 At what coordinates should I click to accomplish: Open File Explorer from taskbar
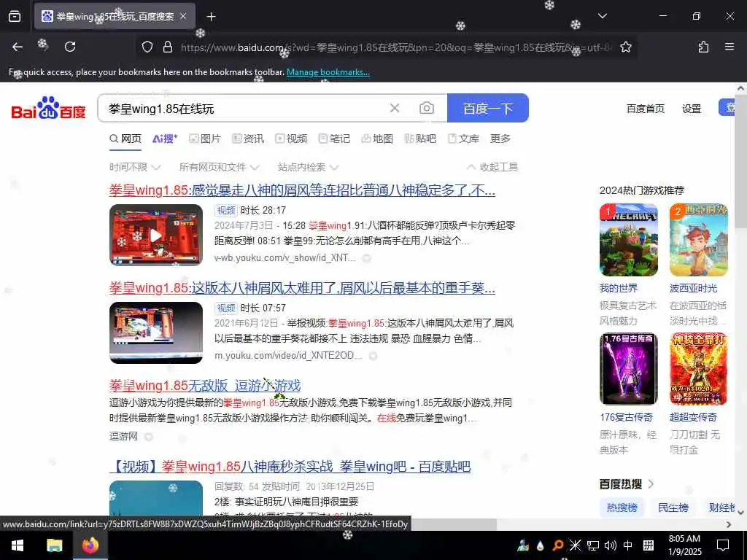coord(54,545)
